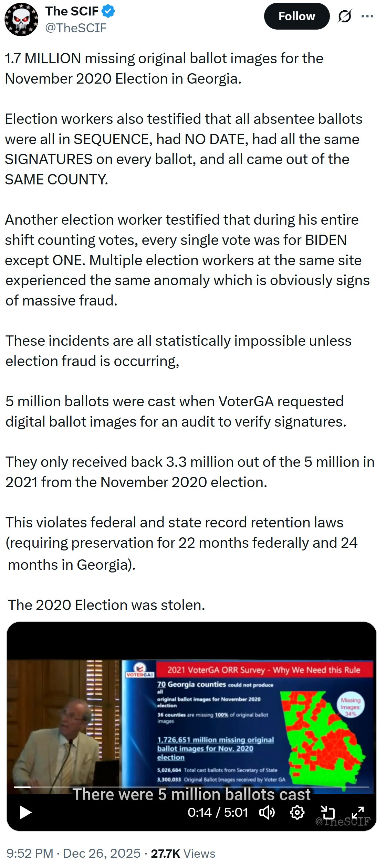Open the three-dot more options menu
Screen dimensions: 386x868
coord(367,16)
